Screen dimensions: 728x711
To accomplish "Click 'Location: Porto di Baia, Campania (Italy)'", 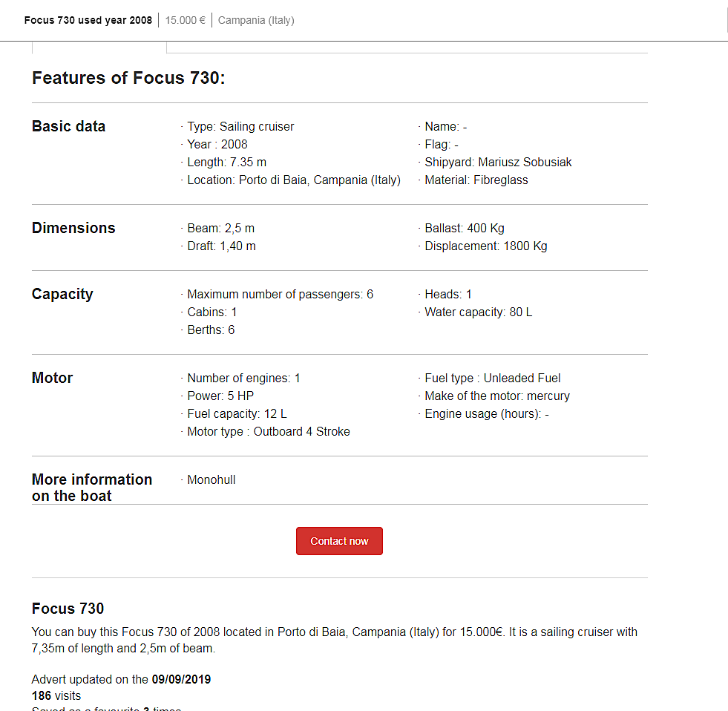I will 294,180.
